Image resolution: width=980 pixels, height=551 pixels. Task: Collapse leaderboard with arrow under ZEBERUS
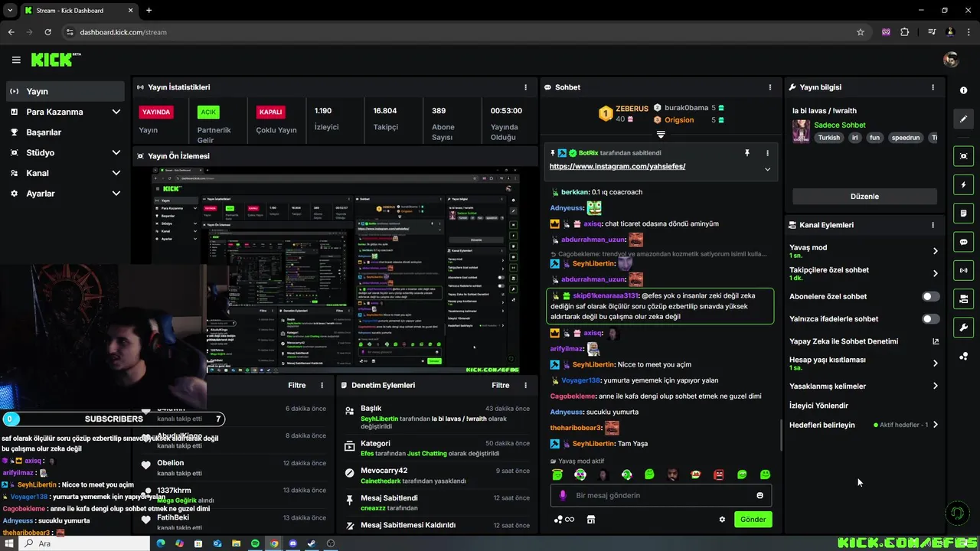click(661, 134)
